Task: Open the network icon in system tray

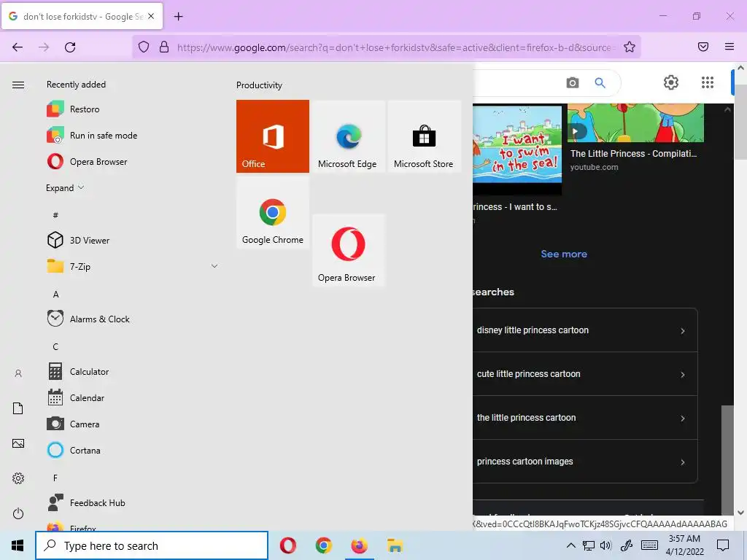Action: click(589, 545)
